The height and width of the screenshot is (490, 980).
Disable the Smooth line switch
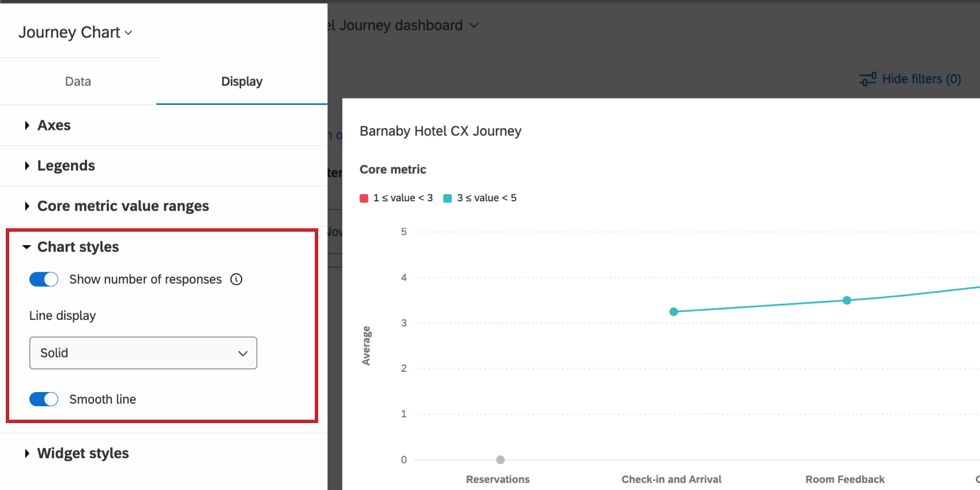click(44, 399)
